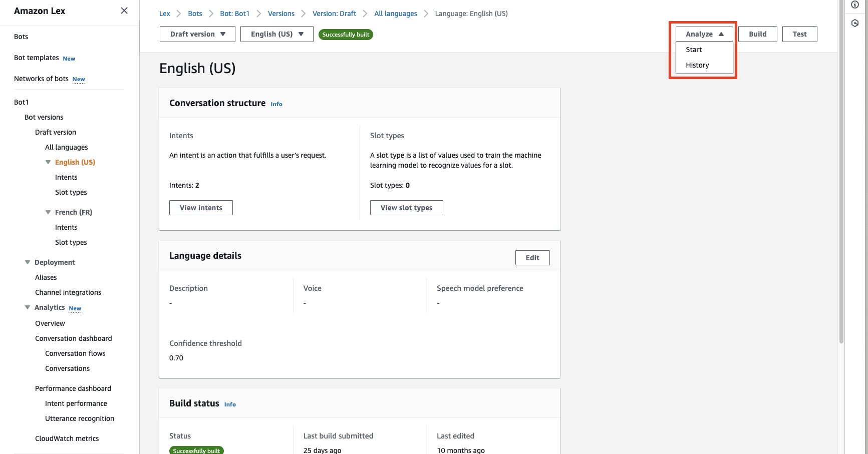The width and height of the screenshot is (868, 454).
Task: Open the Amazon Q assistant panel
Action: [854, 23]
